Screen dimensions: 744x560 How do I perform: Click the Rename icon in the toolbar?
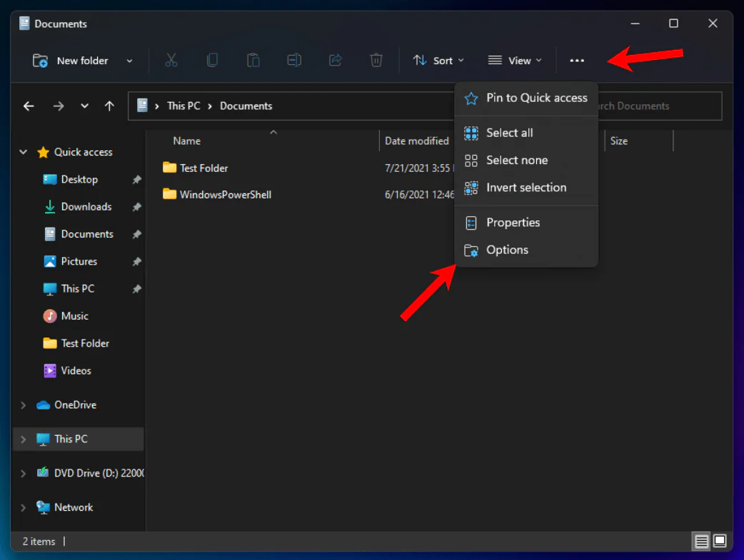294,60
